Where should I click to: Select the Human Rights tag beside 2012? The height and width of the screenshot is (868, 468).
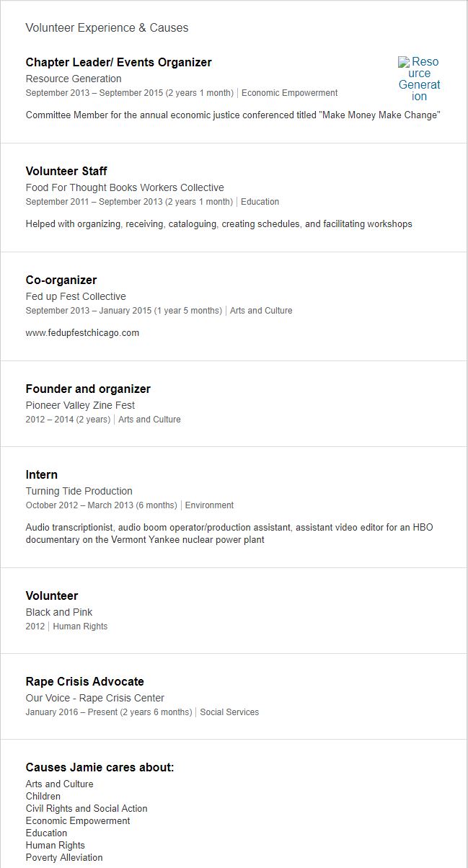click(80, 626)
